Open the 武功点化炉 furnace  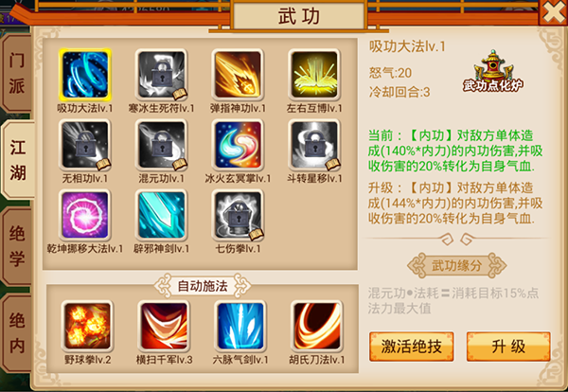pos(493,71)
